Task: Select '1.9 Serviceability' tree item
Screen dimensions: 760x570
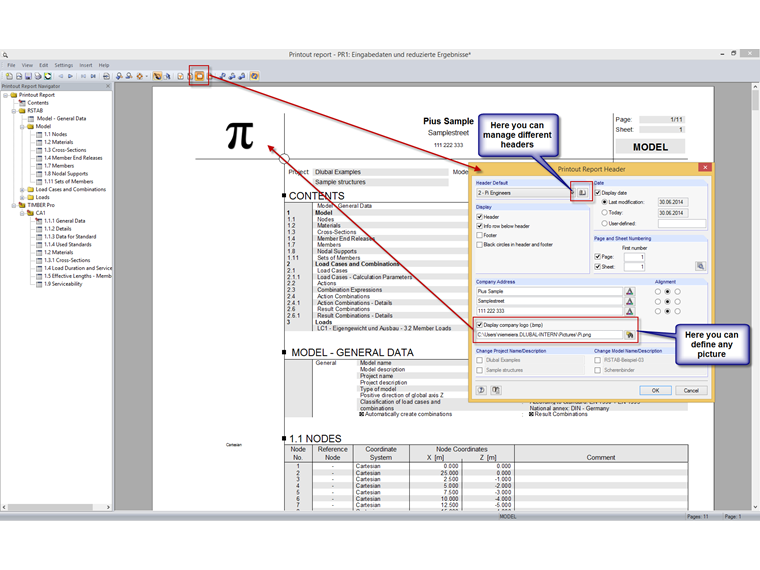Action: [x=63, y=284]
